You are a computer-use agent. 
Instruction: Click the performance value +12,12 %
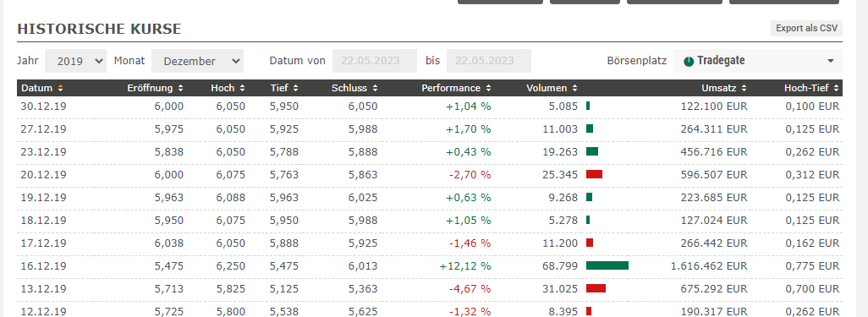[465, 266]
